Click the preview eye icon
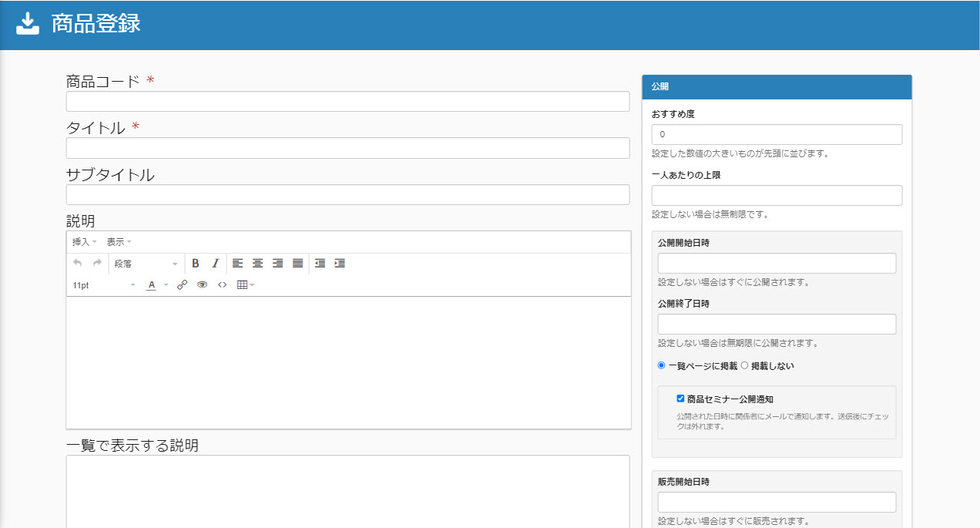This screenshot has width=980, height=528. coord(203,285)
